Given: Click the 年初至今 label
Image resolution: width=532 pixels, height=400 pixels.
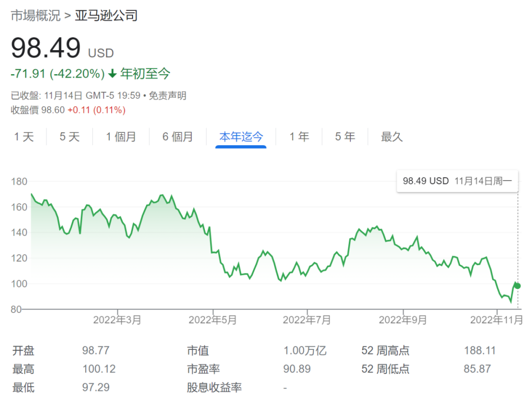Looking at the screenshot, I should coord(145,74).
